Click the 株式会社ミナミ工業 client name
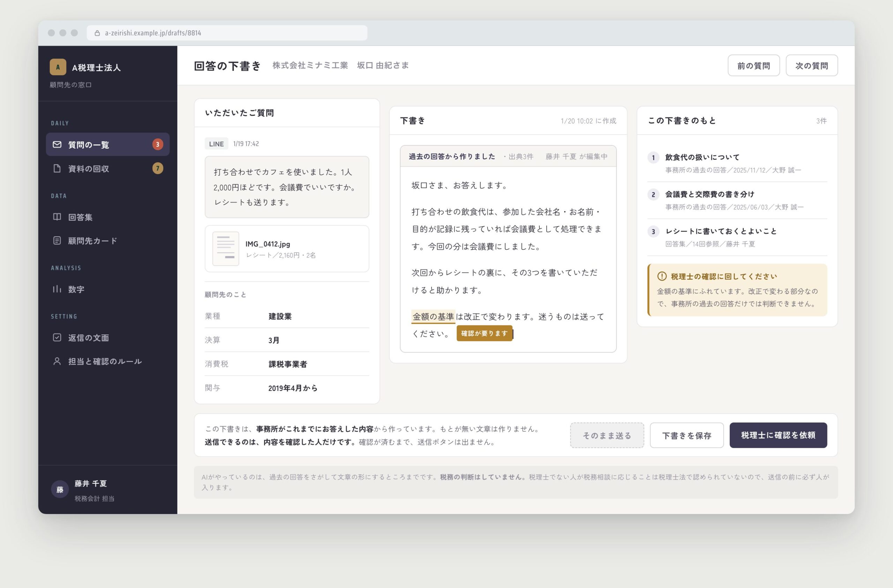This screenshot has width=893, height=588. coord(310,65)
